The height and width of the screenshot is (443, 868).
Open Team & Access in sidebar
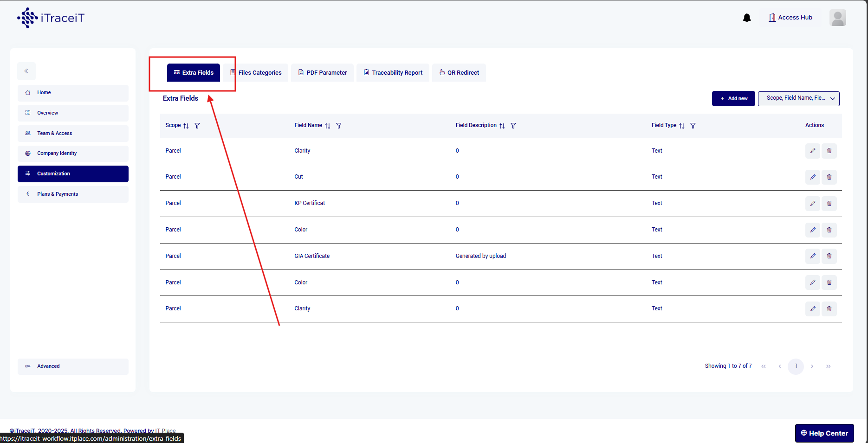(73, 133)
